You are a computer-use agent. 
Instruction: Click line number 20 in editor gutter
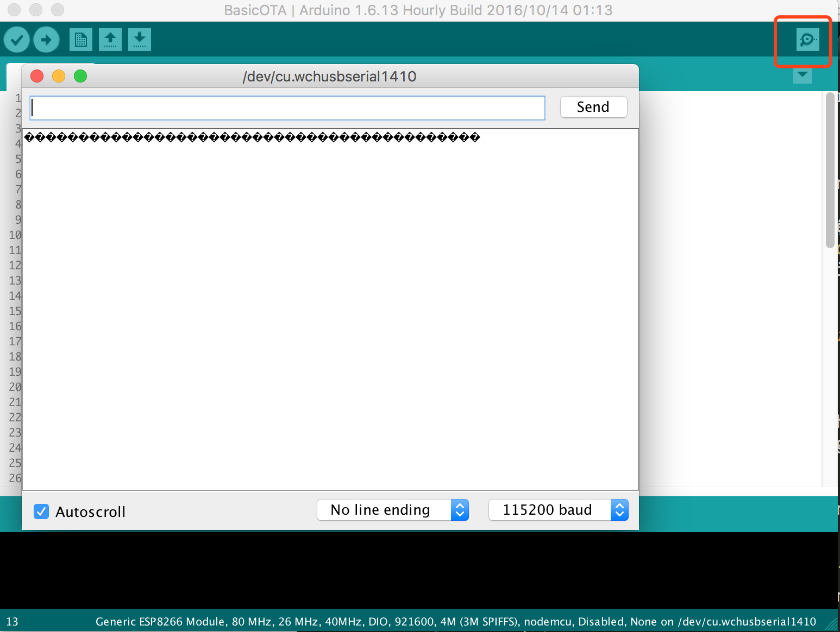point(15,387)
